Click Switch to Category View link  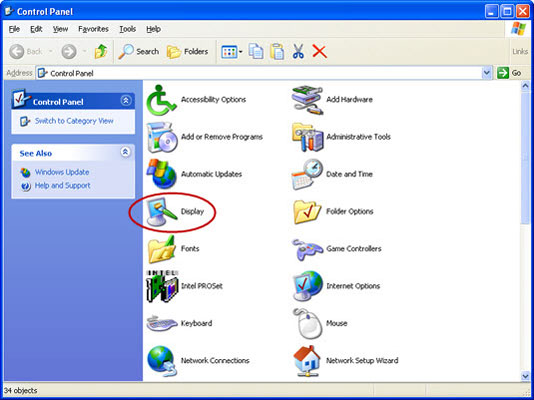click(74, 121)
